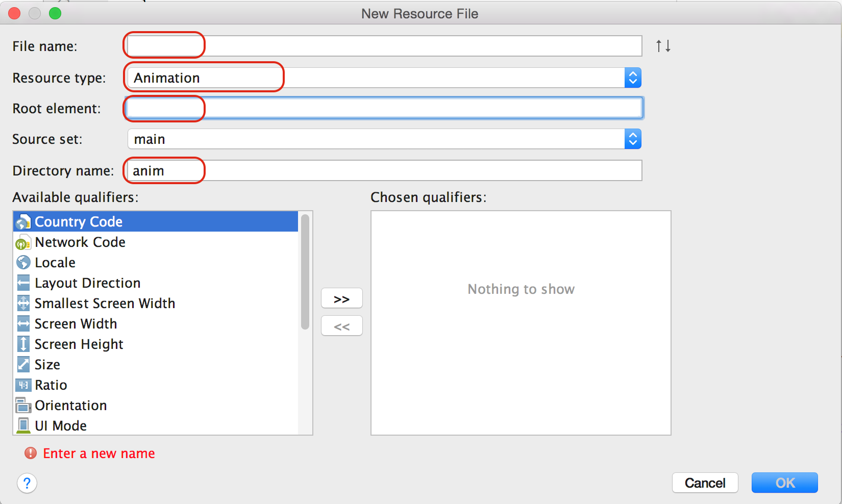Close the dialog with the red window button
The width and height of the screenshot is (842, 504).
(14, 13)
